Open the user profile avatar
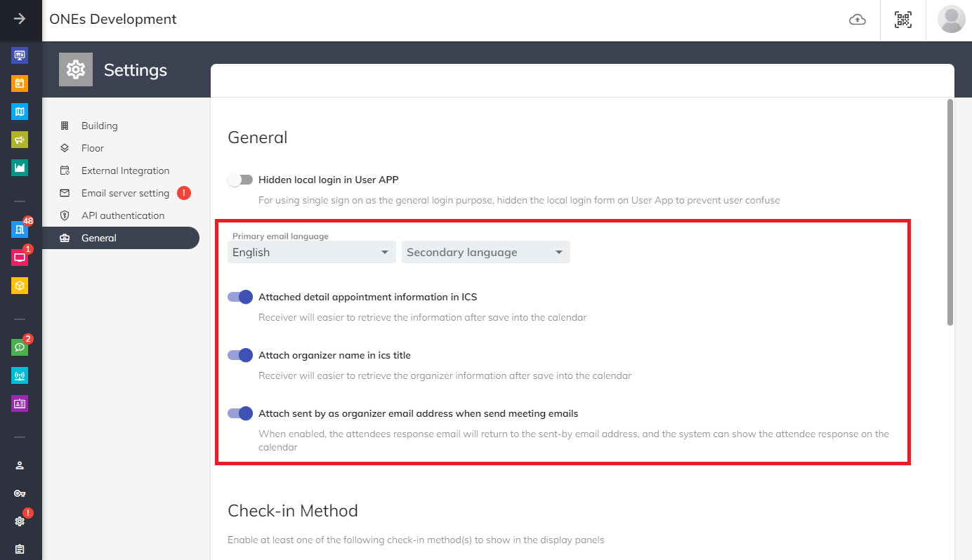The height and width of the screenshot is (560, 972). pos(951,20)
